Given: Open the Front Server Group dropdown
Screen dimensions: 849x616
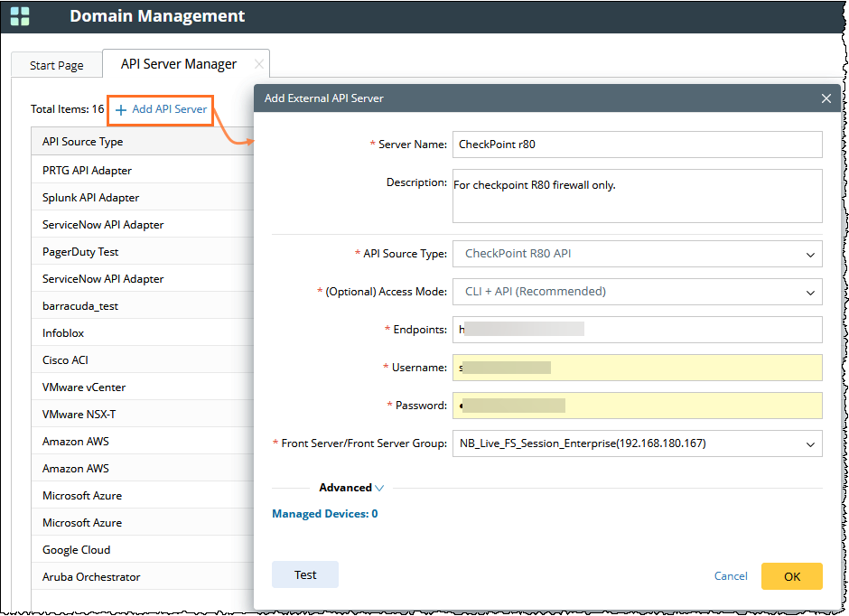Looking at the screenshot, I should tap(637, 443).
